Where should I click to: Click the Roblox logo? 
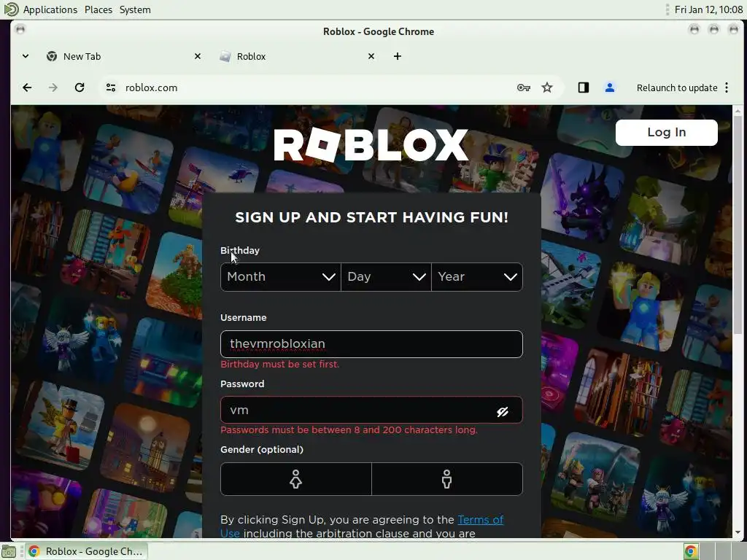pos(371,145)
